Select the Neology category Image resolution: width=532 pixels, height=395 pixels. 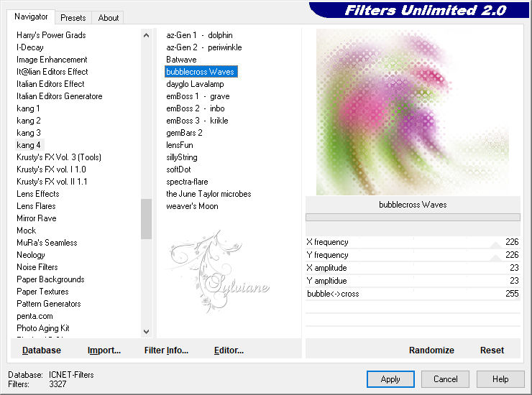click(30, 255)
